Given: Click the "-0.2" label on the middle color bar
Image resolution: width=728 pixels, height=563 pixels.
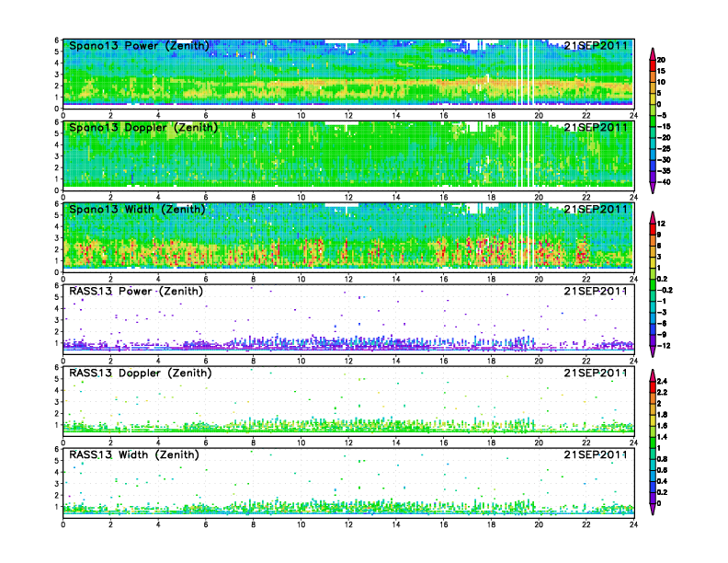Looking at the screenshot, I should pos(665,291).
